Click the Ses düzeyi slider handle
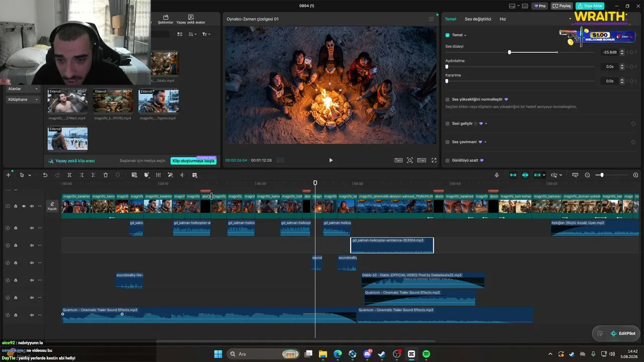This screenshot has width=644, height=362. pos(510,52)
